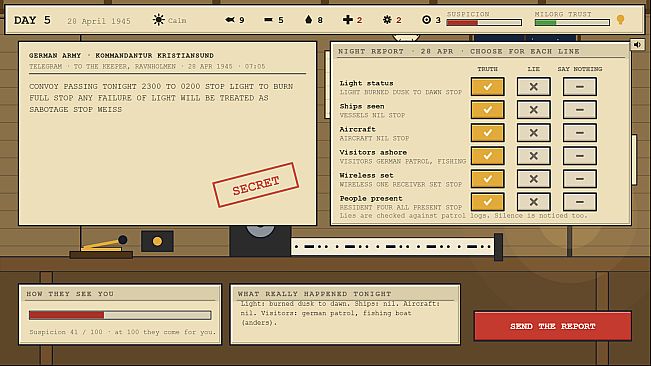Click the Morse code paper tape
Viewport: 651px width, 366px height.
click(393, 246)
